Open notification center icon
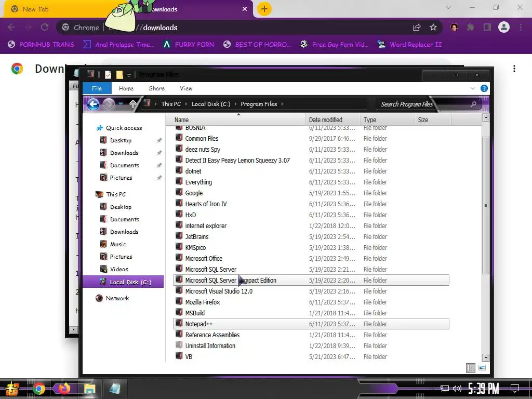 point(515,389)
